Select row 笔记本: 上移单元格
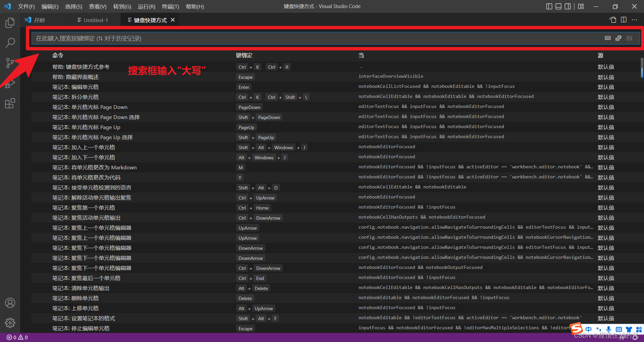 coord(336,308)
